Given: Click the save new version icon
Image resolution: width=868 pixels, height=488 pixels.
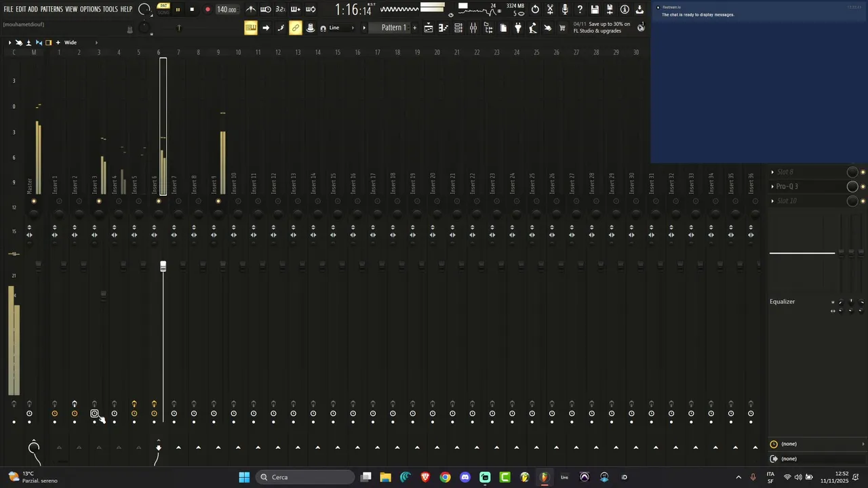Looking at the screenshot, I should point(610,9).
